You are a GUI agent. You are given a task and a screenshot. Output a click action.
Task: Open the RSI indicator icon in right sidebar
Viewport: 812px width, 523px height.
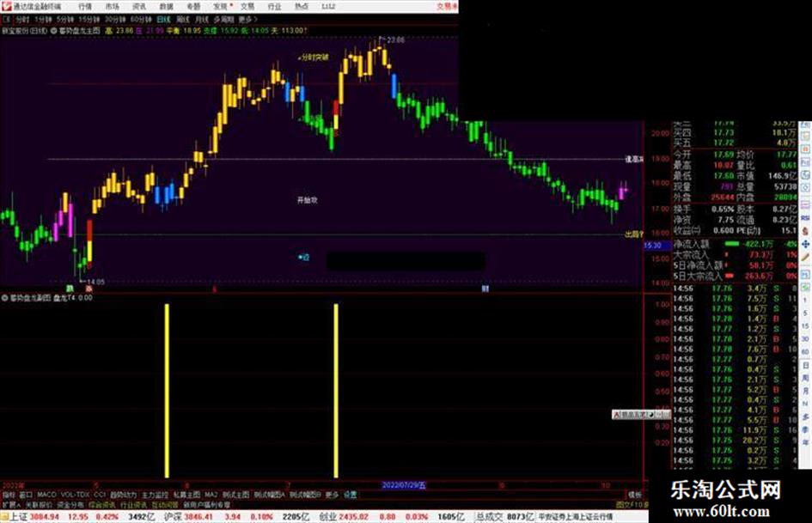(805, 218)
